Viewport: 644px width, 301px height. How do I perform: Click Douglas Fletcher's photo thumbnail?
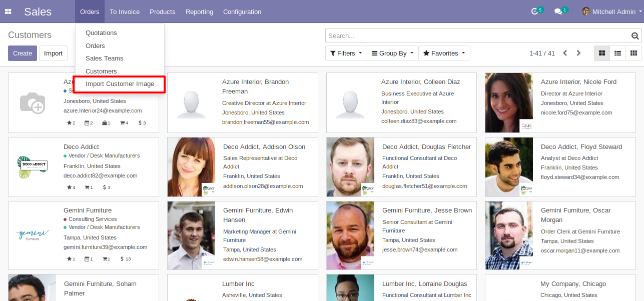pos(351,167)
